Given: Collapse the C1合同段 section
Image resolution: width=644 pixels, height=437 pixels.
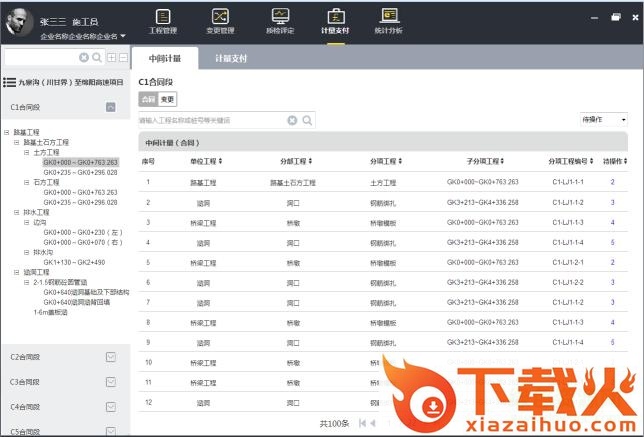Looking at the screenshot, I should click(x=112, y=106).
